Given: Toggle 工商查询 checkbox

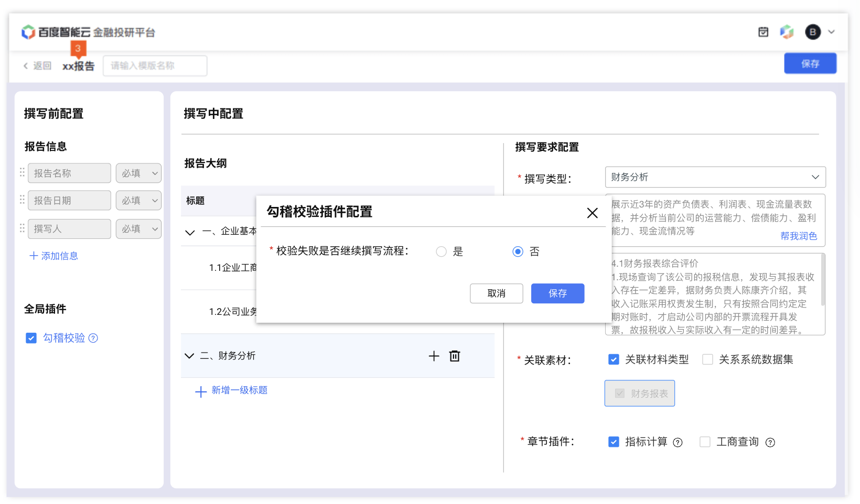Looking at the screenshot, I should coord(705,442).
